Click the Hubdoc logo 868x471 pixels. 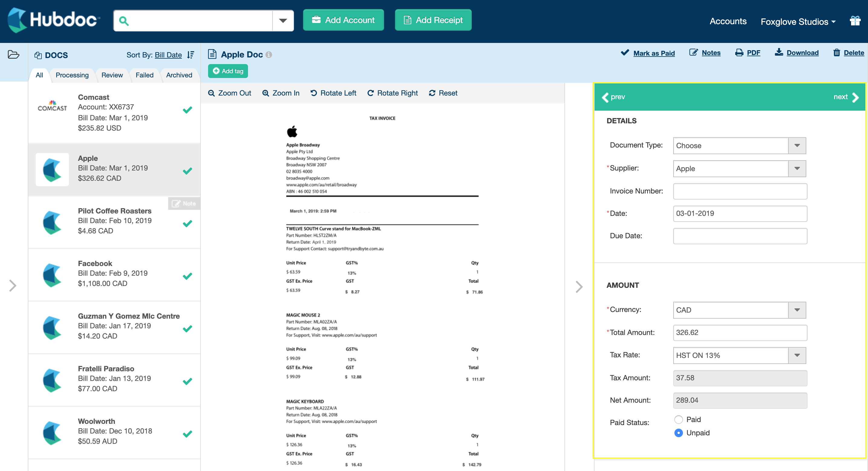click(x=54, y=20)
